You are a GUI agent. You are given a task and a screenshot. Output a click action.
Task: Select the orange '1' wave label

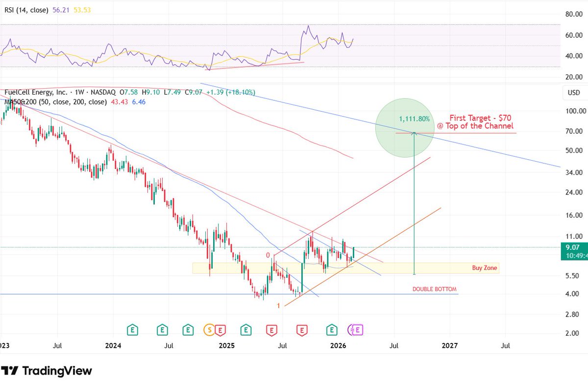point(278,306)
